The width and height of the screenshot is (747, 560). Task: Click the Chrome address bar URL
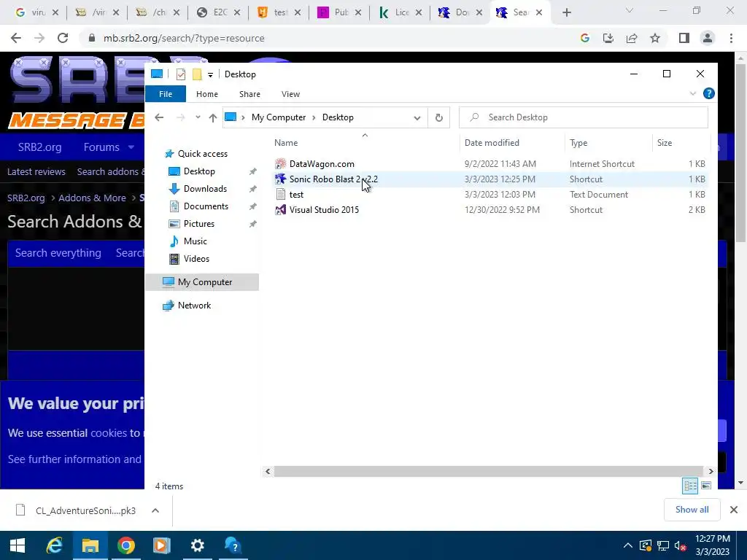(x=184, y=38)
